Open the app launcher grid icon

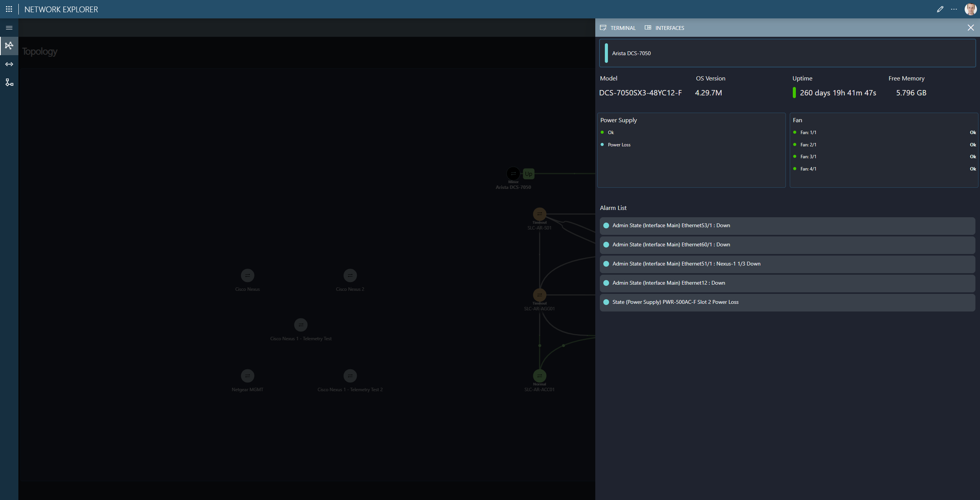click(9, 9)
